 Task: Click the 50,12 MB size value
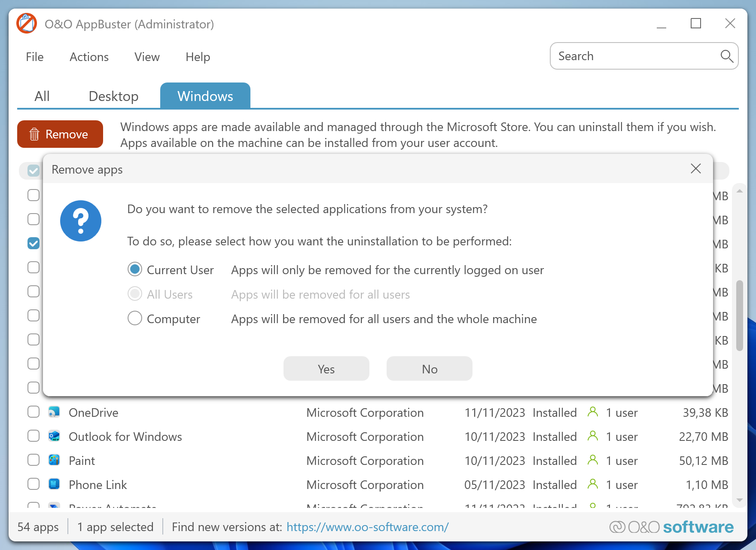click(704, 461)
